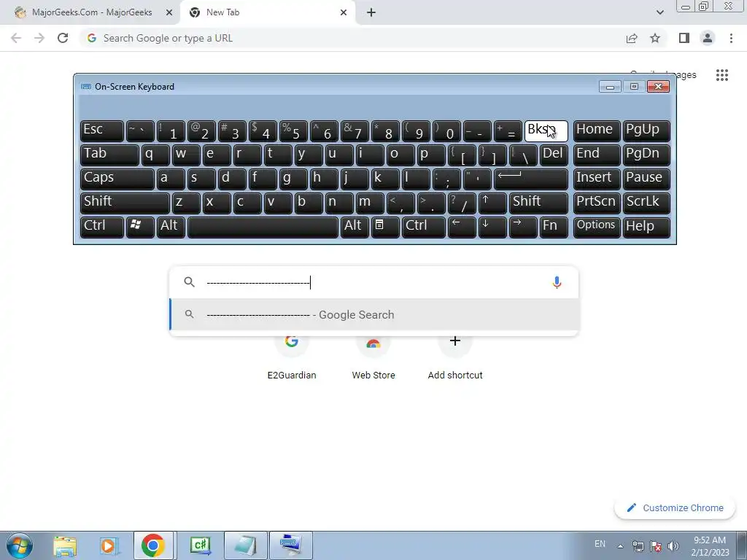Click the up arrow key

[x=492, y=203]
